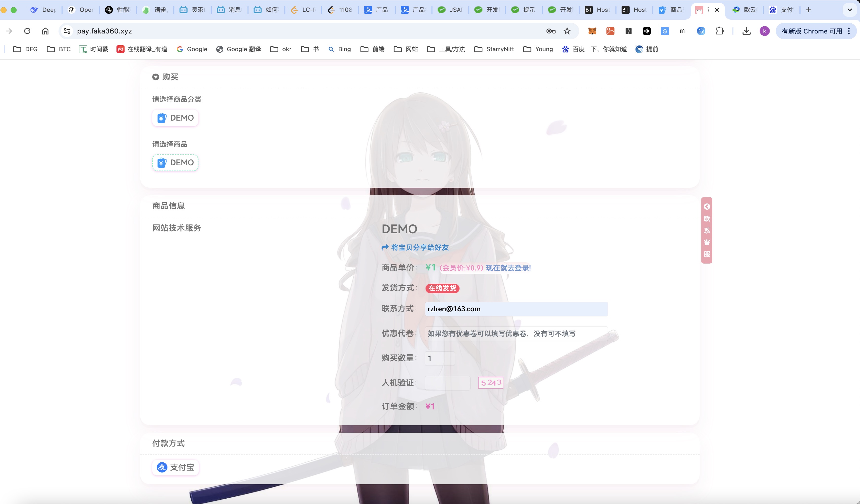Open the 时间戳 bookmark
The height and width of the screenshot is (504, 860).
[x=94, y=49]
